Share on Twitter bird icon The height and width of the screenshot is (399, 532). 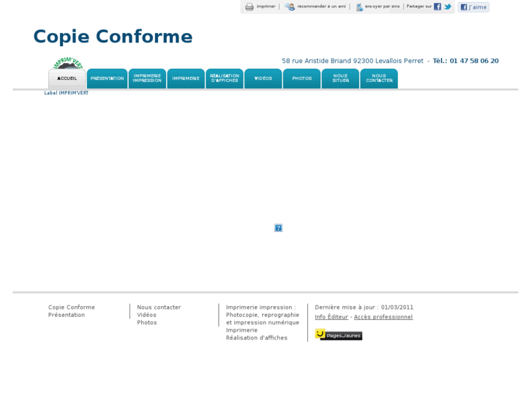[x=448, y=7]
